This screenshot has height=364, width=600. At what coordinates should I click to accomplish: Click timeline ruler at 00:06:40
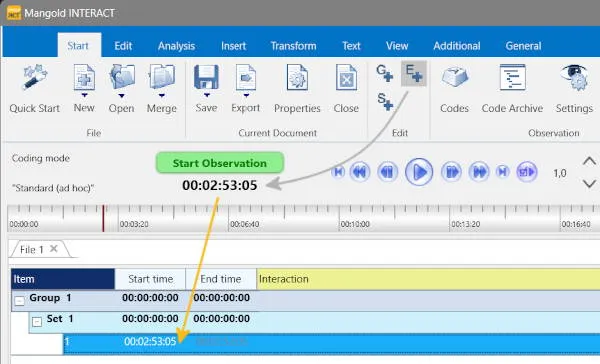pos(244,224)
